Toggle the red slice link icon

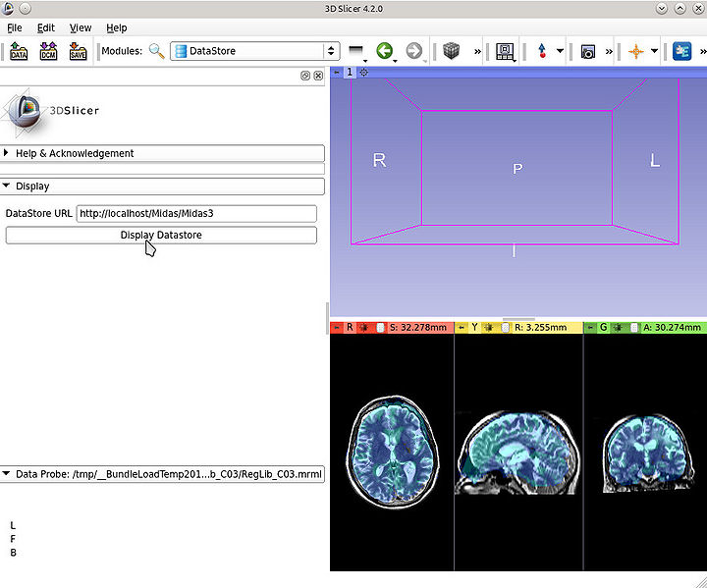coord(364,328)
